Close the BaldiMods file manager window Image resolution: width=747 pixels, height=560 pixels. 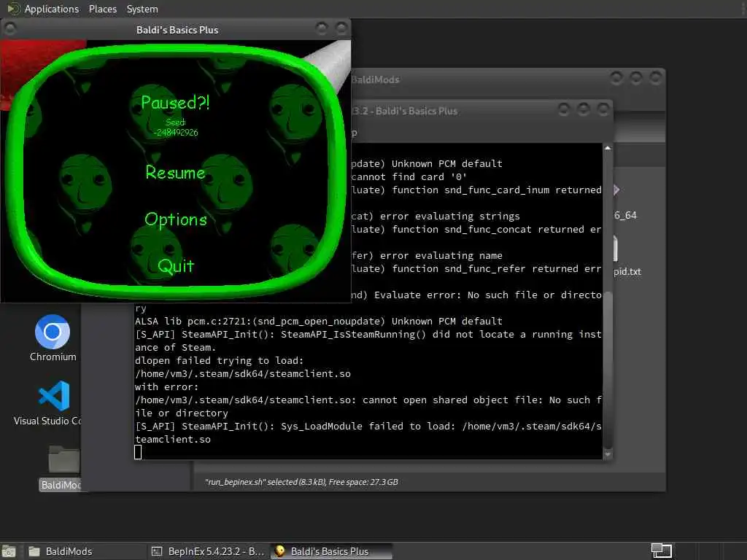pyautogui.click(x=656, y=77)
